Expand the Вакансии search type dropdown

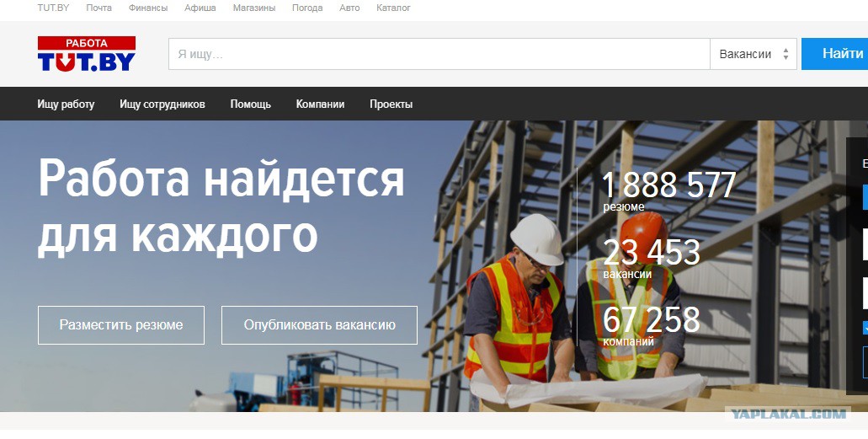[753, 54]
